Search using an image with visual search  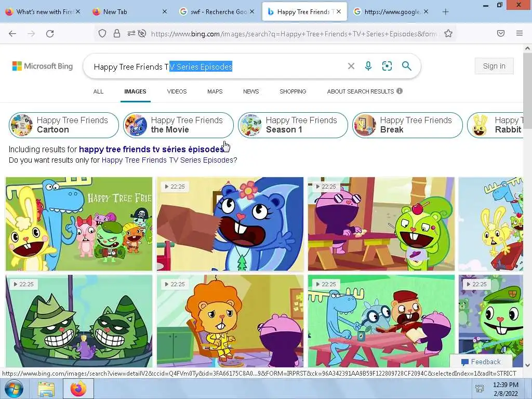click(387, 66)
